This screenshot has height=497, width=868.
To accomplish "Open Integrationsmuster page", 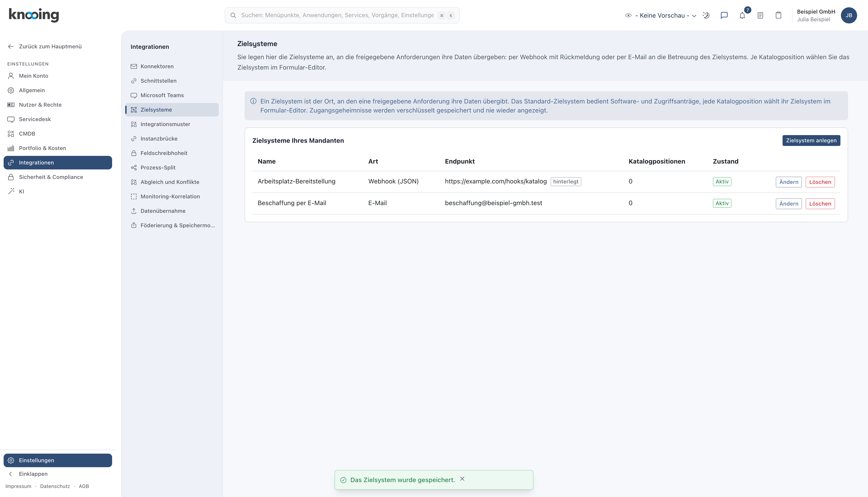I will point(172,124).
